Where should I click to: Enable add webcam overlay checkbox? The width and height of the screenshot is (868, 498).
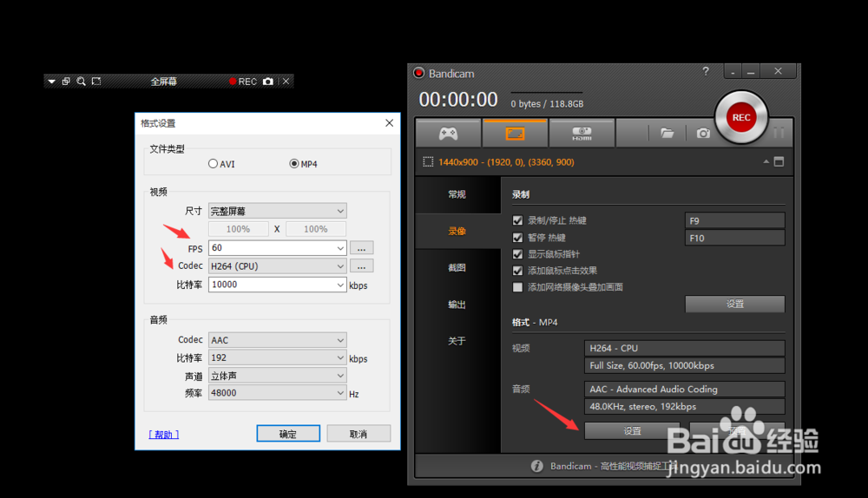pos(517,287)
